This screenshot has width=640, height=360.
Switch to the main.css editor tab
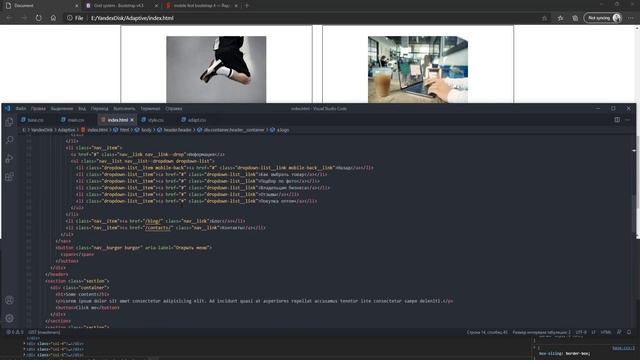(76, 120)
